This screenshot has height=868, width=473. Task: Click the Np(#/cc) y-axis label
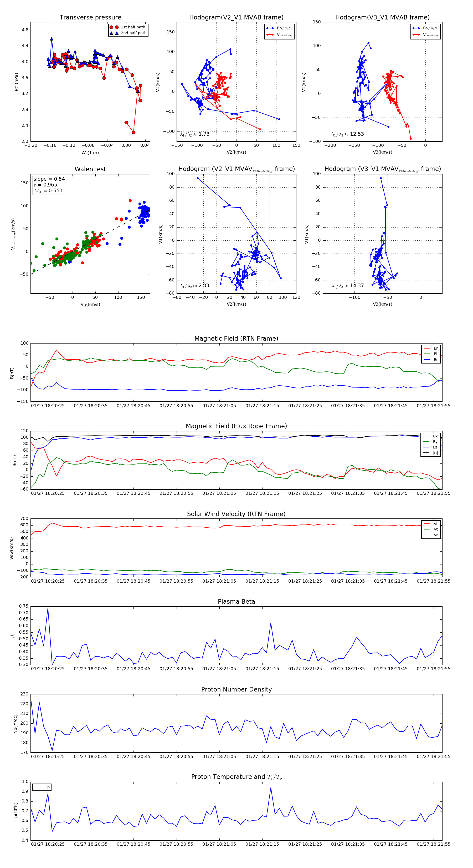click(x=15, y=724)
